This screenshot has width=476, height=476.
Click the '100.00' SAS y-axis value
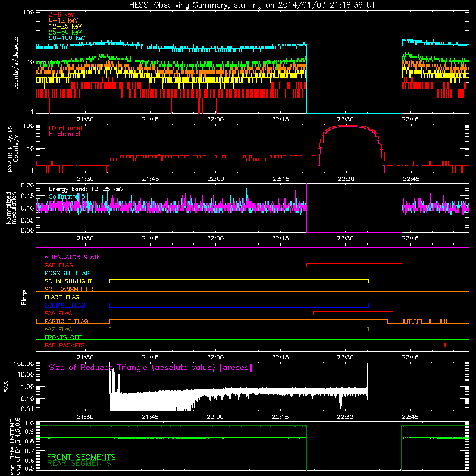coord(24,364)
